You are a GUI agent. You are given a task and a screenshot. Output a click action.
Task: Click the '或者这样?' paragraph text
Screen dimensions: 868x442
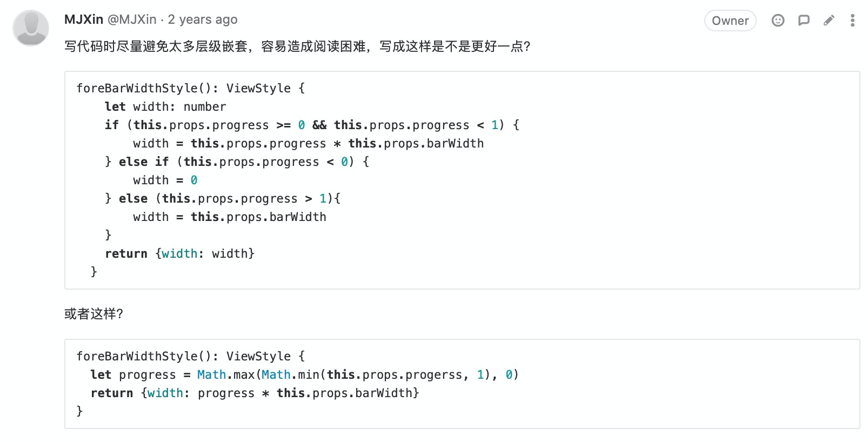(x=94, y=314)
